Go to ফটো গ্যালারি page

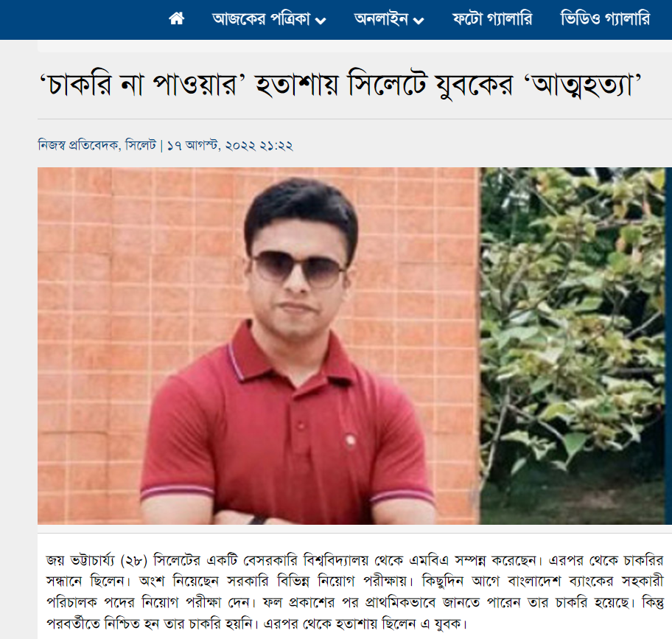(x=492, y=19)
